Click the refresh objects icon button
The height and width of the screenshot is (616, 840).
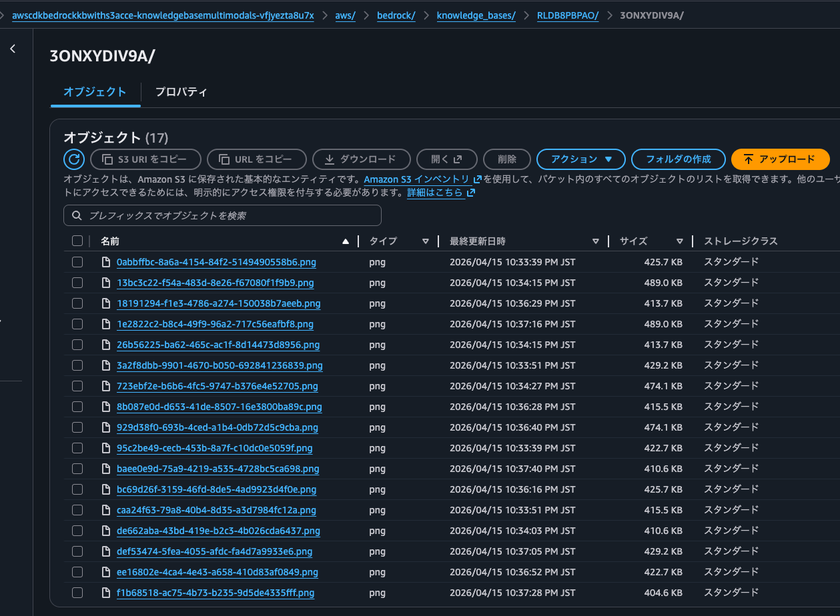click(74, 159)
